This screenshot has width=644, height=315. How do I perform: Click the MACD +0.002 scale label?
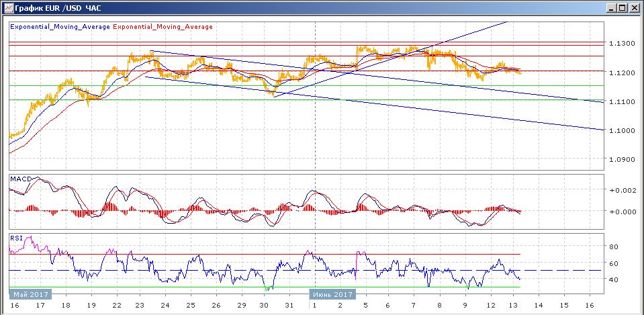620,191
